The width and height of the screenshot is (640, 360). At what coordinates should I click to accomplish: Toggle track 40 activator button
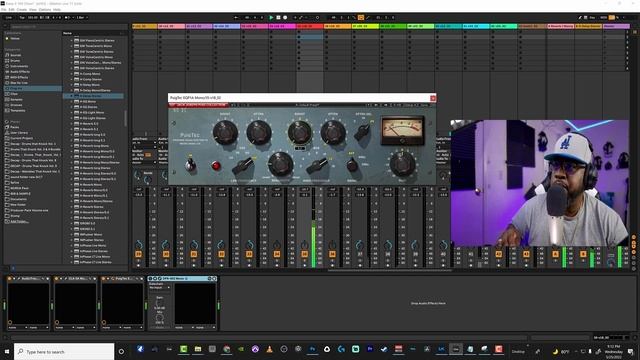443,254
